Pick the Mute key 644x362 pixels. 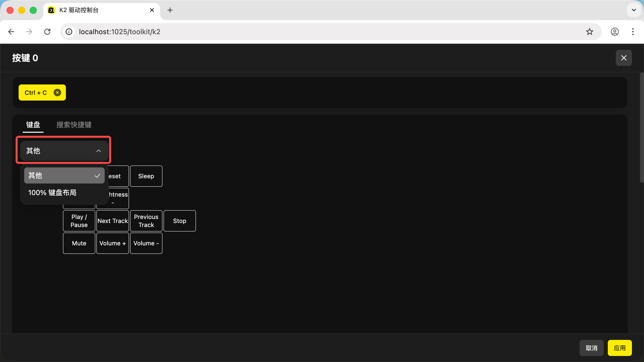(79, 243)
